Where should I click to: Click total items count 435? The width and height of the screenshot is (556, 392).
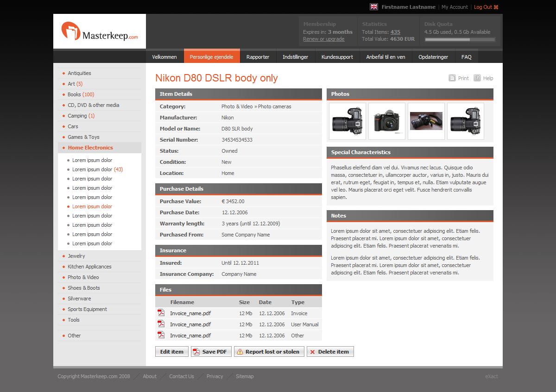tap(395, 32)
